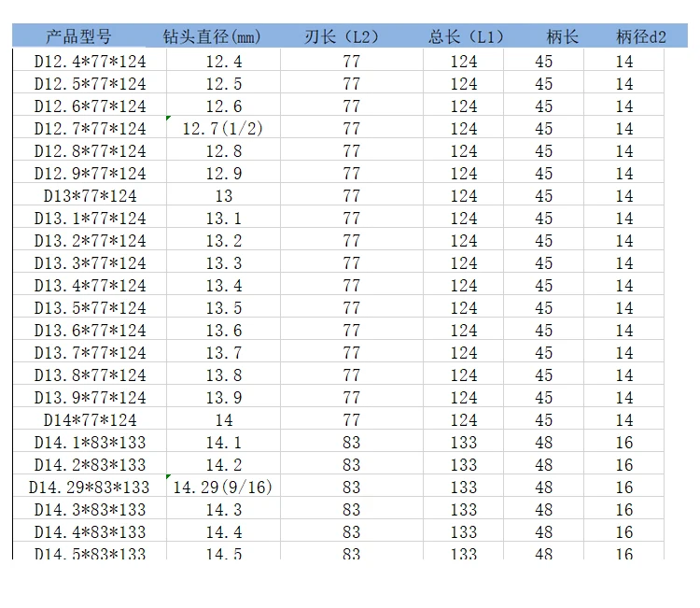Select cell D13.8*77*124
This screenshot has width=700, height=608.
pos(90,375)
